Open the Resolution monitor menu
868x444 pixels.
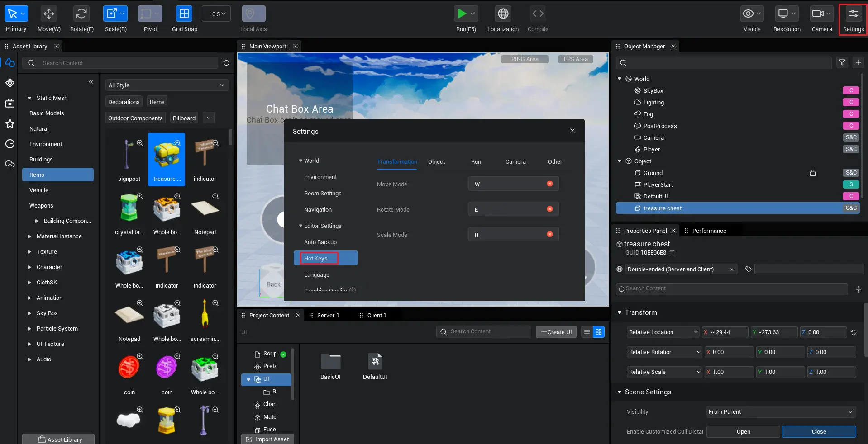pyautogui.click(x=787, y=14)
